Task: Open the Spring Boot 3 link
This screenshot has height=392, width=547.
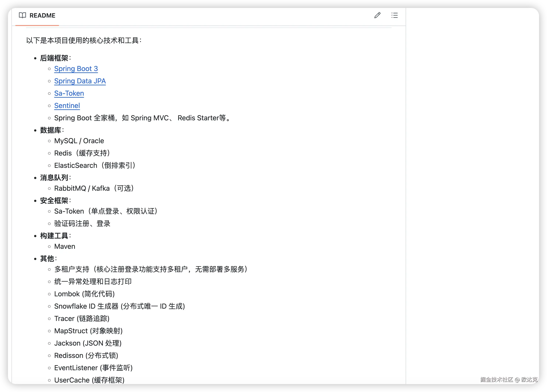Action: coord(76,69)
